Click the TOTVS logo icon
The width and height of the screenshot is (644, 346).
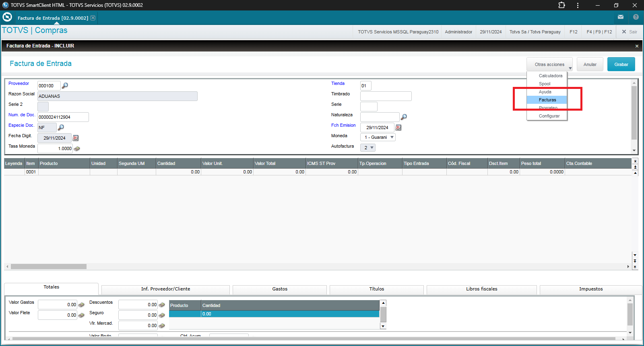(7, 17)
